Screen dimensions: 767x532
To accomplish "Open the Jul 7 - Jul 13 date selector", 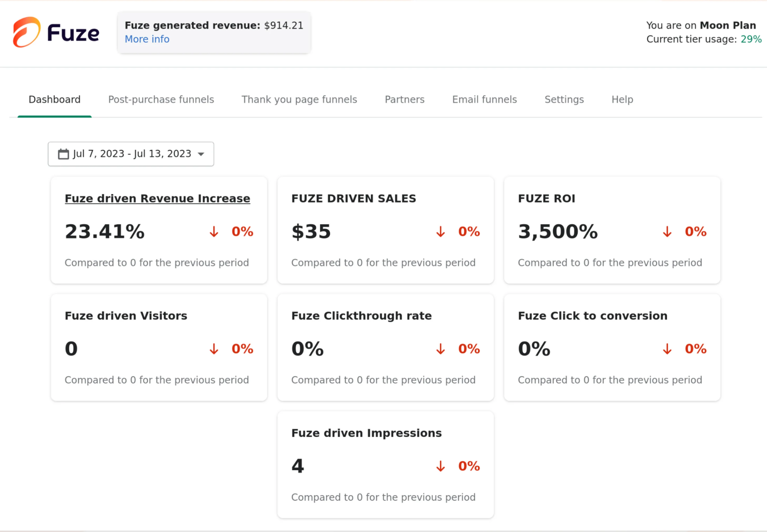I will tap(132, 154).
